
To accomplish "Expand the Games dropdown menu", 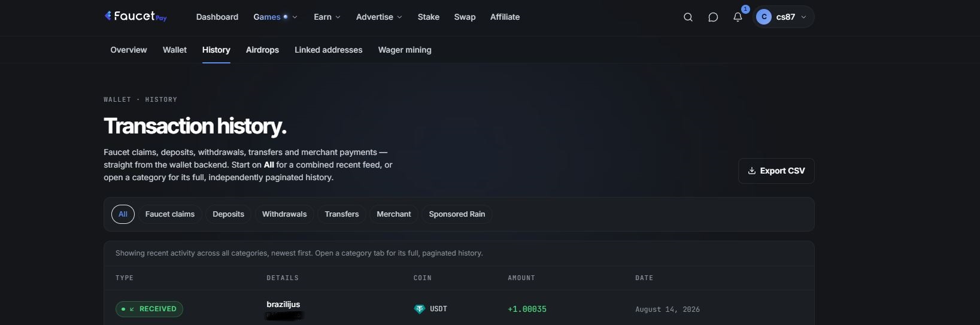I will [275, 17].
